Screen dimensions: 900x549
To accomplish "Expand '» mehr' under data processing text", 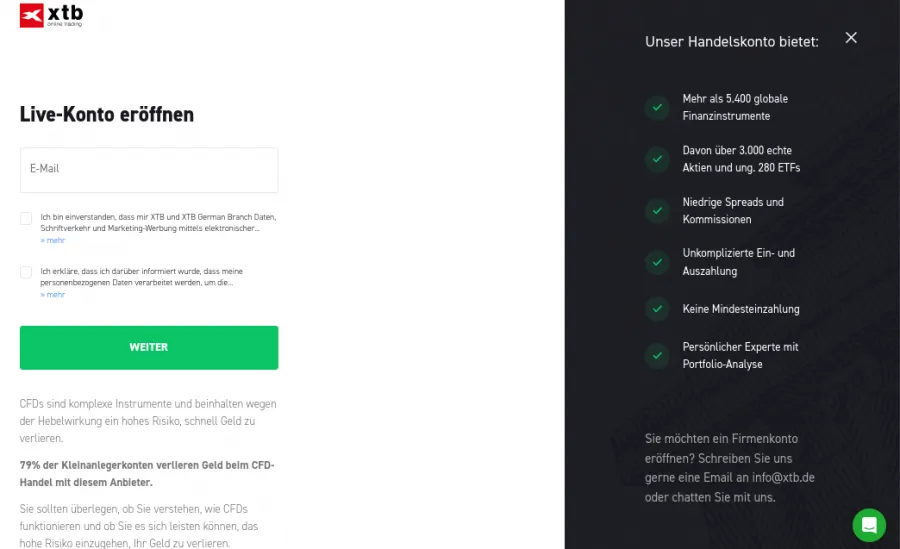I will click(x=53, y=295).
